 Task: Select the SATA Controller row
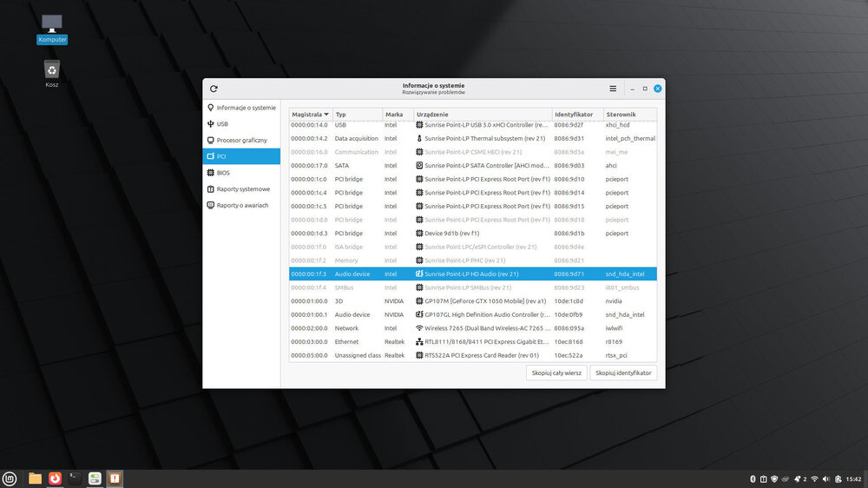pos(486,166)
